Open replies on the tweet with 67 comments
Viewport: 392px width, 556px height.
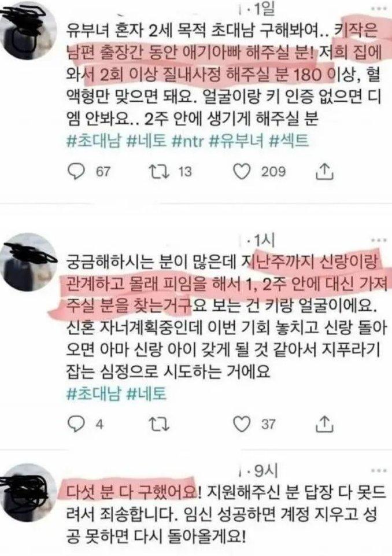(x=76, y=172)
